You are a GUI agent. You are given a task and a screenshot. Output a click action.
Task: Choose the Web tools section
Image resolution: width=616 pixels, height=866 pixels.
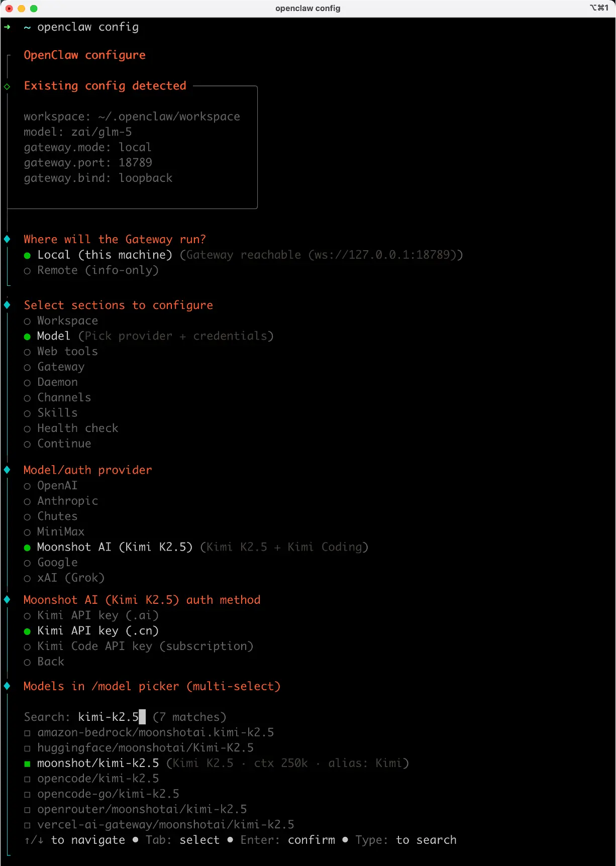[61, 352]
